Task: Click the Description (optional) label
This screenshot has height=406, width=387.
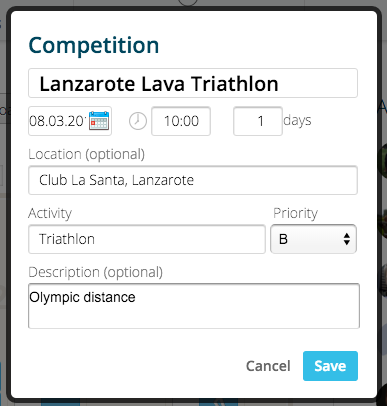Action: 96,272
